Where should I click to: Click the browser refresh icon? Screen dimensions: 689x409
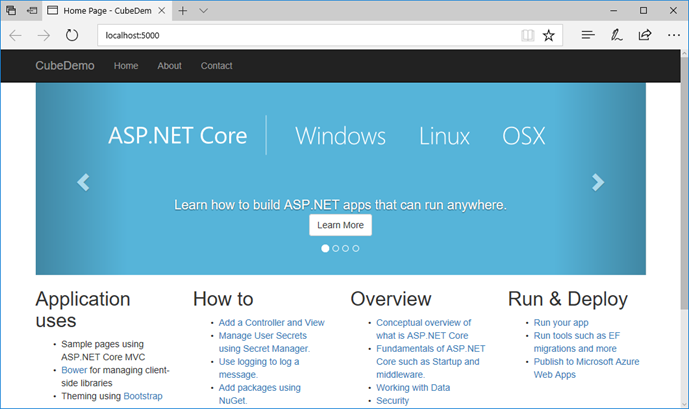(x=72, y=35)
